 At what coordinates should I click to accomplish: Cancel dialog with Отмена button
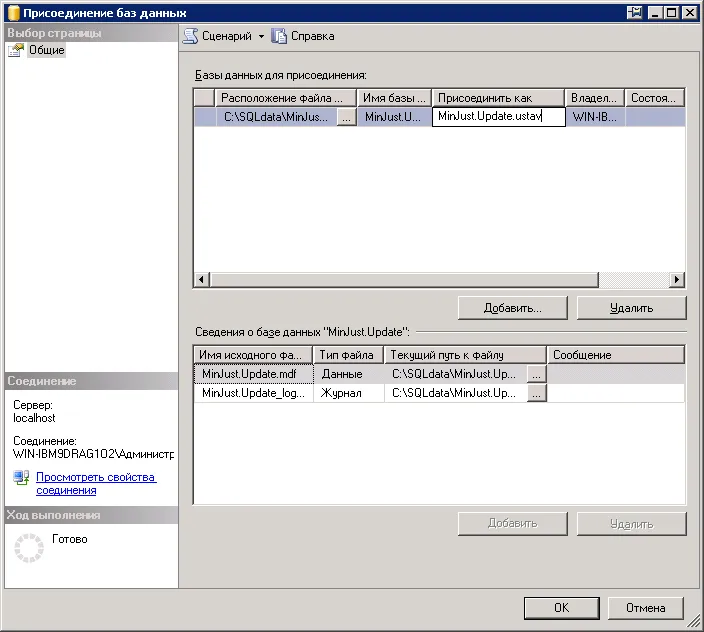tap(646, 608)
